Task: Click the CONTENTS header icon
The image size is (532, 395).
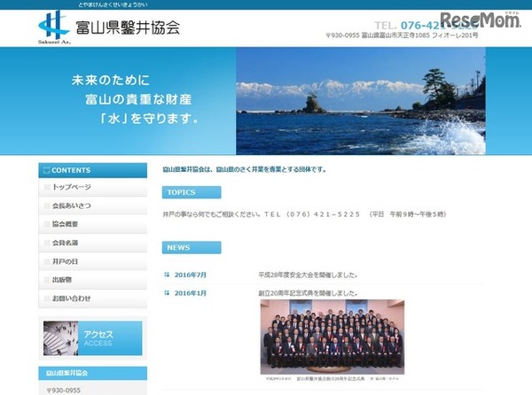Action: (x=47, y=170)
